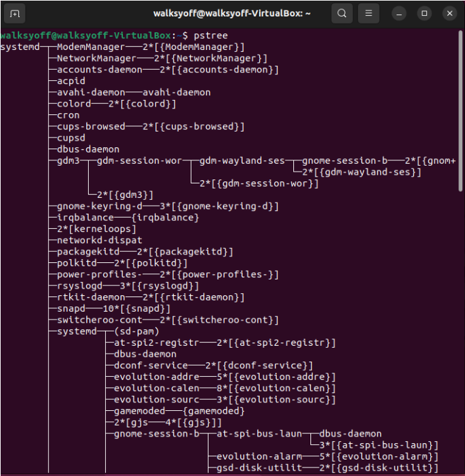Click the vertical scrollbar thumb

point(460,111)
